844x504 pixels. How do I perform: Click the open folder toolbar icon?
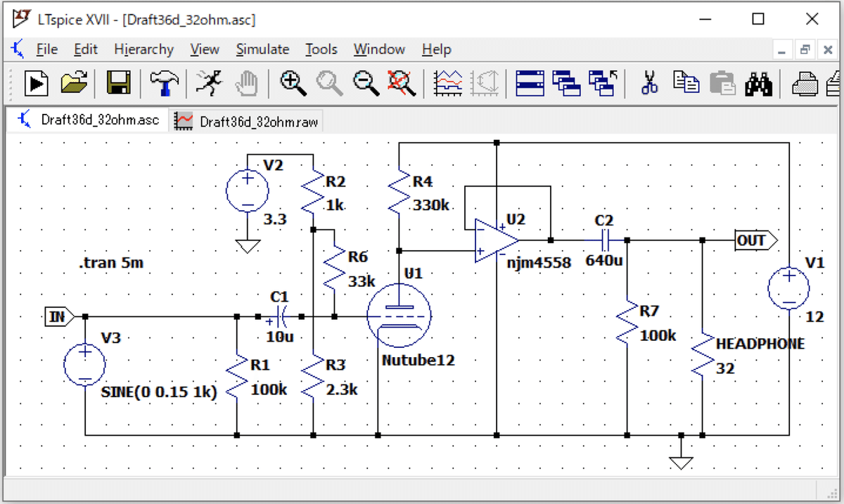coord(74,83)
